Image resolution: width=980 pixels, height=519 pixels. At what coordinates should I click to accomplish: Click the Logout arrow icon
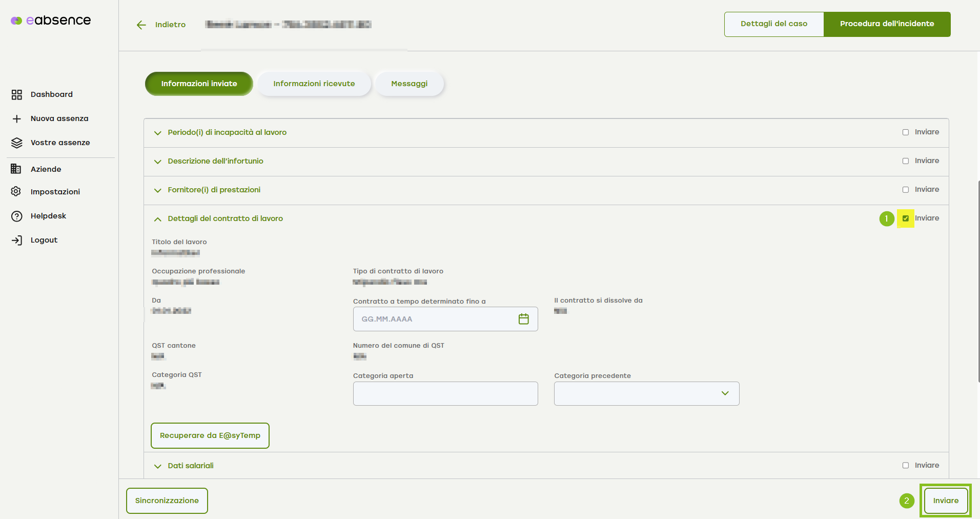[17, 240]
